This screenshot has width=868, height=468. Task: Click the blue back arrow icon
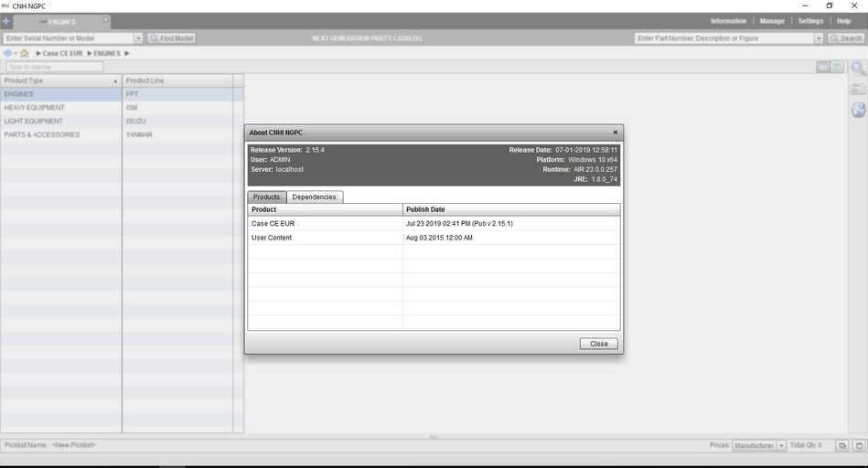click(x=7, y=53)
